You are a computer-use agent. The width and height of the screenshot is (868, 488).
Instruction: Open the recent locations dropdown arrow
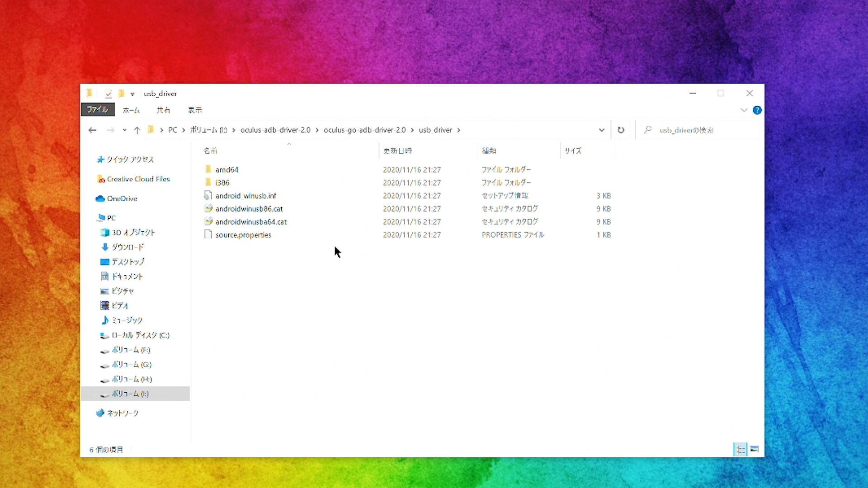coord(124,130)
